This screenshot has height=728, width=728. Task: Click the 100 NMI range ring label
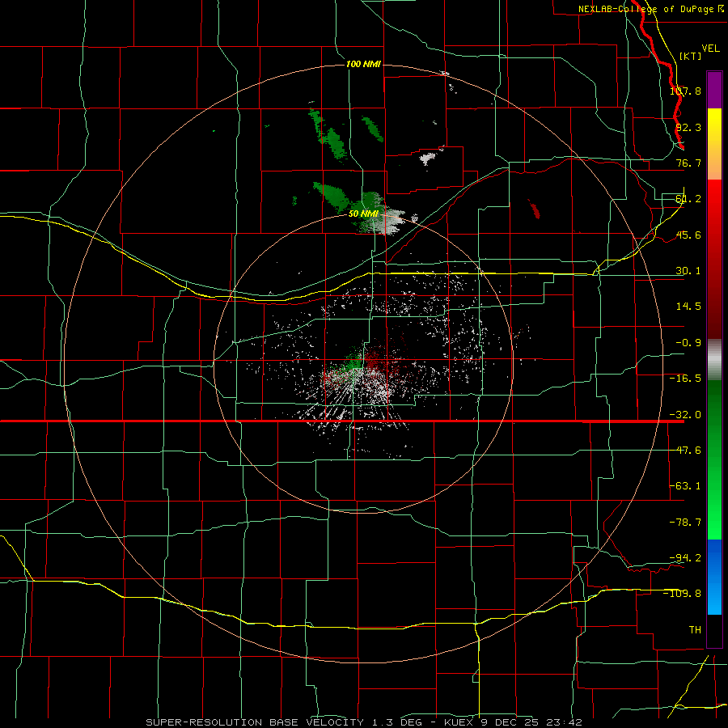tap(363, 64)
